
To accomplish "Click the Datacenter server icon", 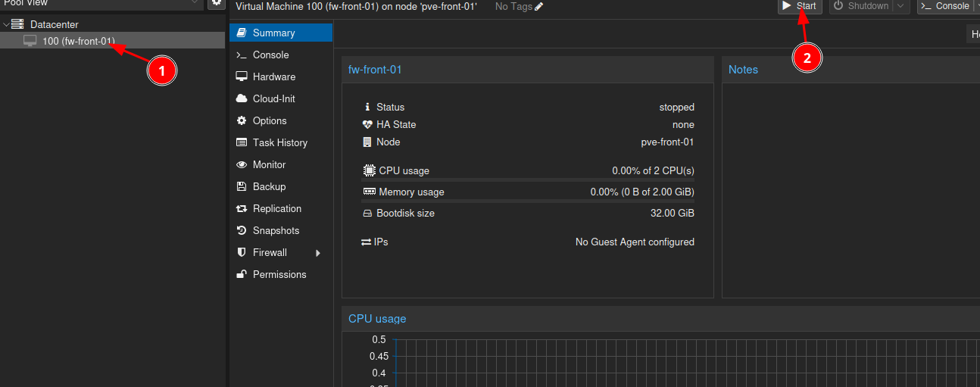I will point(17,25).
